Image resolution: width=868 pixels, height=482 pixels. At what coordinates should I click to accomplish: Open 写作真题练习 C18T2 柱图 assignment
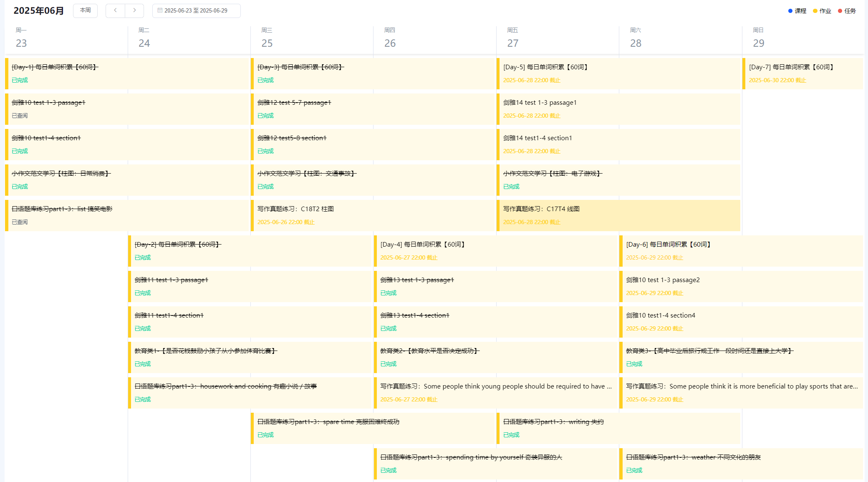coord(373,215)
